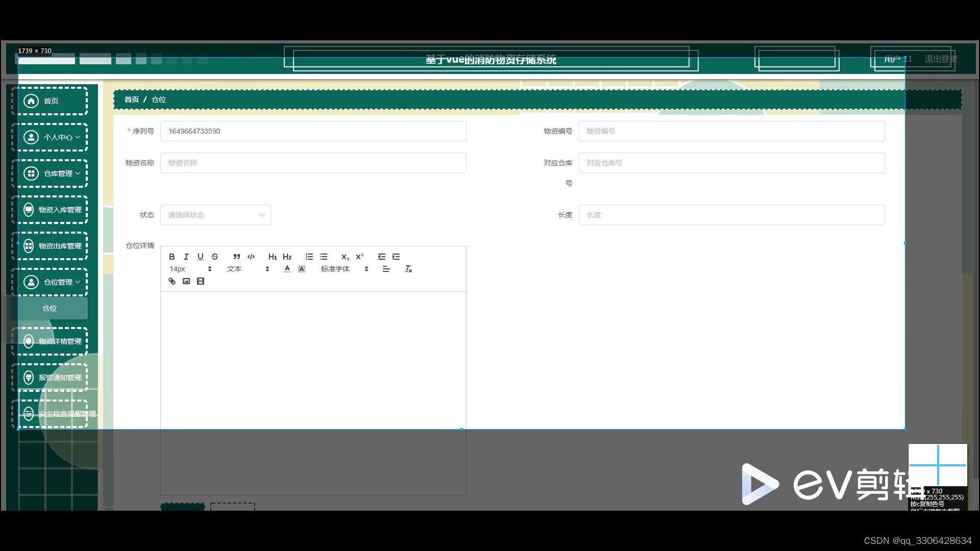Screen dimensions: 980x551
Task: Open 报警通知管理 in the sidebar
Action: pyautogui.click(x=50, y=378)
